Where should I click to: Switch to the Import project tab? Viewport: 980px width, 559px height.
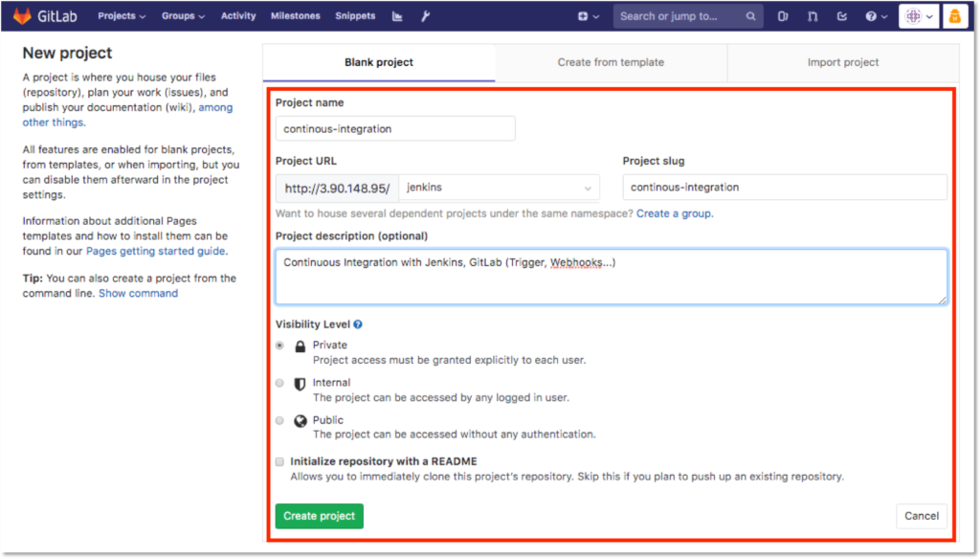tap(842, 62)
